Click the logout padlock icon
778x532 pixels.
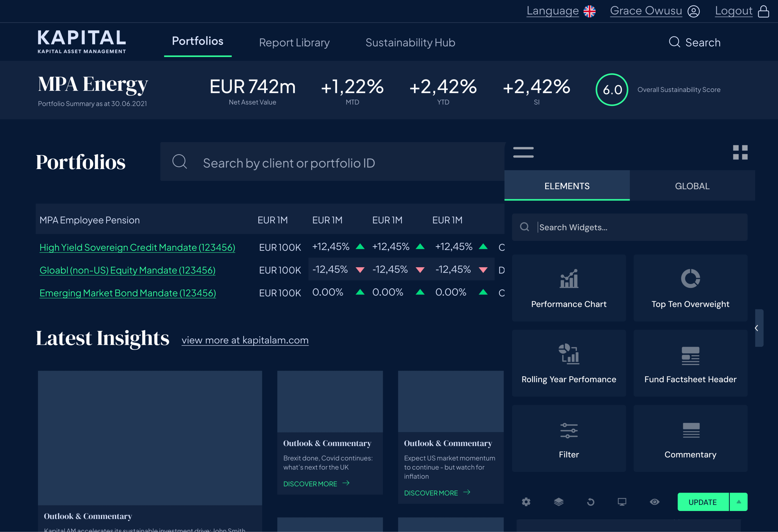[764, 11]
